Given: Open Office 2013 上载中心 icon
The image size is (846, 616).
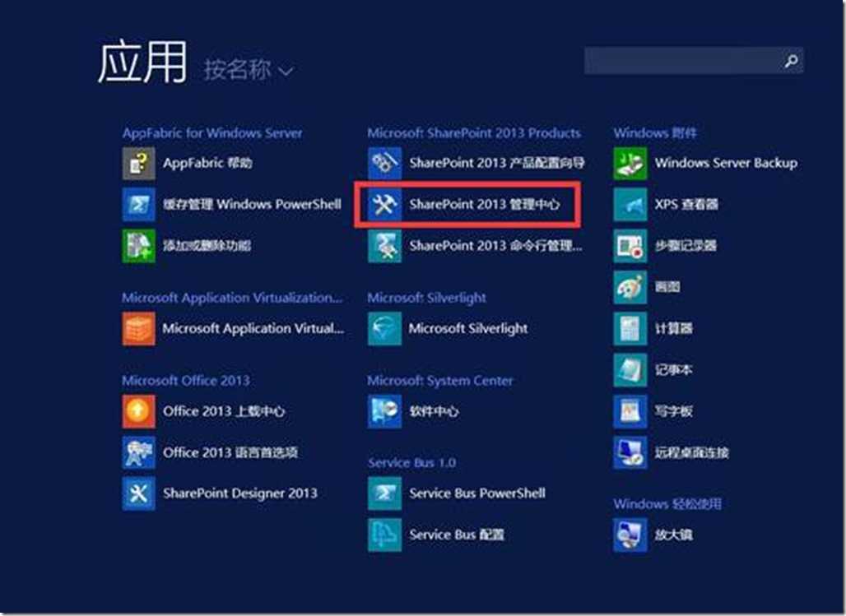Looking at the screenshot, I should click(138, 411).
